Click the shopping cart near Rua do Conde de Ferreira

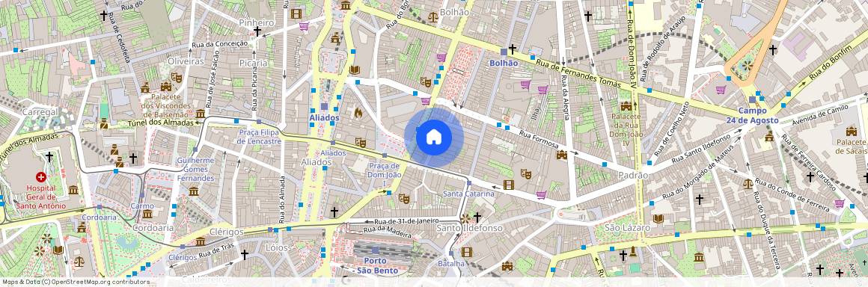[840, 203]
